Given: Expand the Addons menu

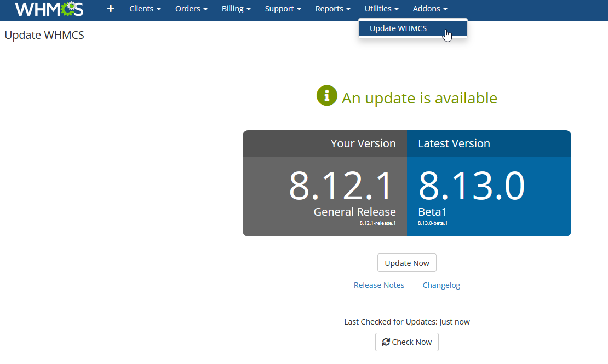Looking at the screenshot, I should (x=430, y=9).
